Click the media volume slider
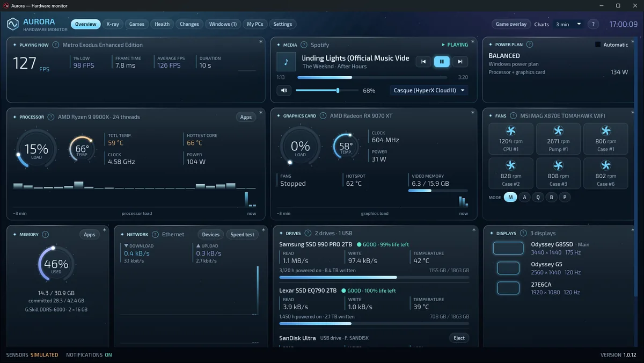 point(328,90)
